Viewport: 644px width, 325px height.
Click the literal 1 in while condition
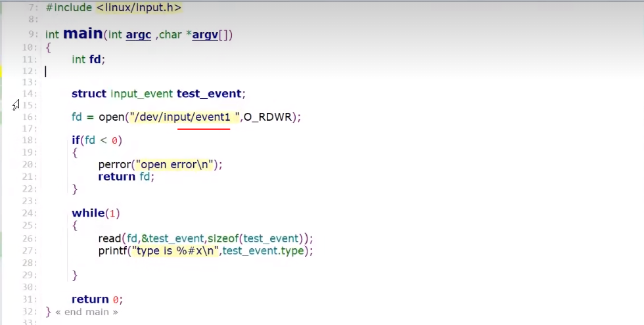tap(112, 214)
